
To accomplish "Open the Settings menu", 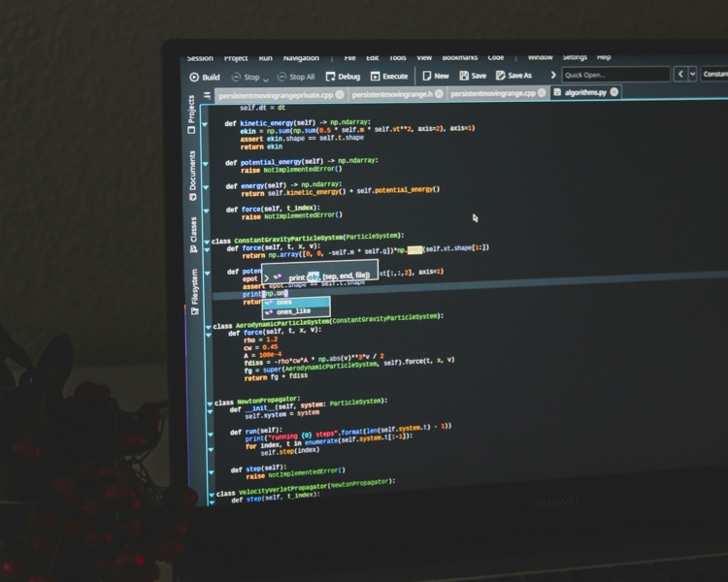I will click(x=575, y=57).
